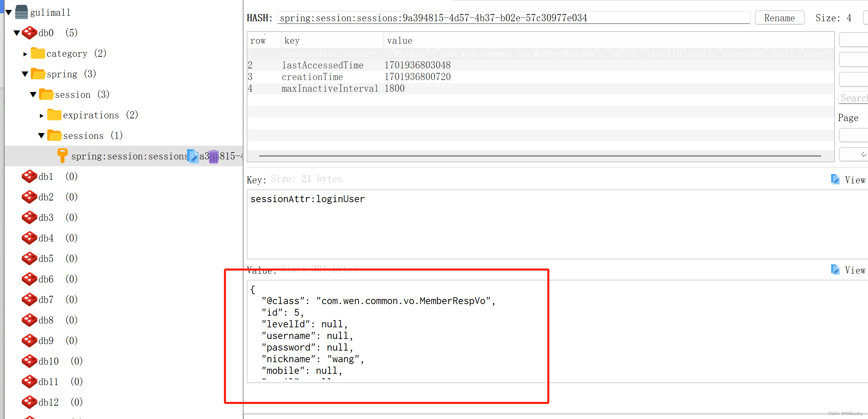This screenshot has height=419, width=868.
Task: Open the db10 database in tree
Action: (x=49, y=361)
